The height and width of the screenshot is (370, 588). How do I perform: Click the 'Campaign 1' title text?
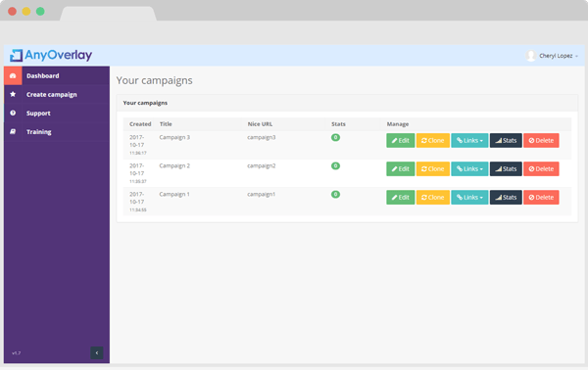click(174, 195)
